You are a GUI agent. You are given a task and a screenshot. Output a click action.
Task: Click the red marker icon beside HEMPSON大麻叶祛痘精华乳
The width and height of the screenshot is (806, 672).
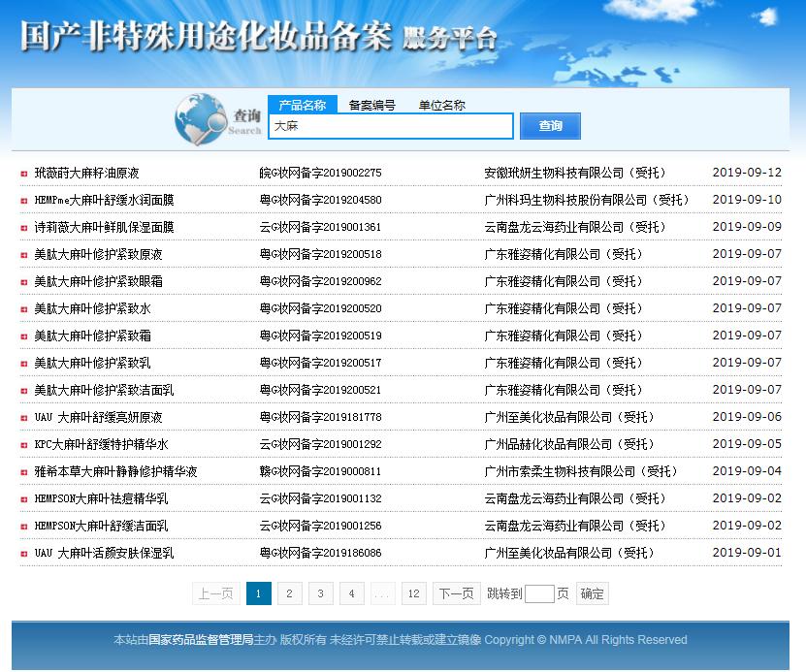tap(23, 500)
